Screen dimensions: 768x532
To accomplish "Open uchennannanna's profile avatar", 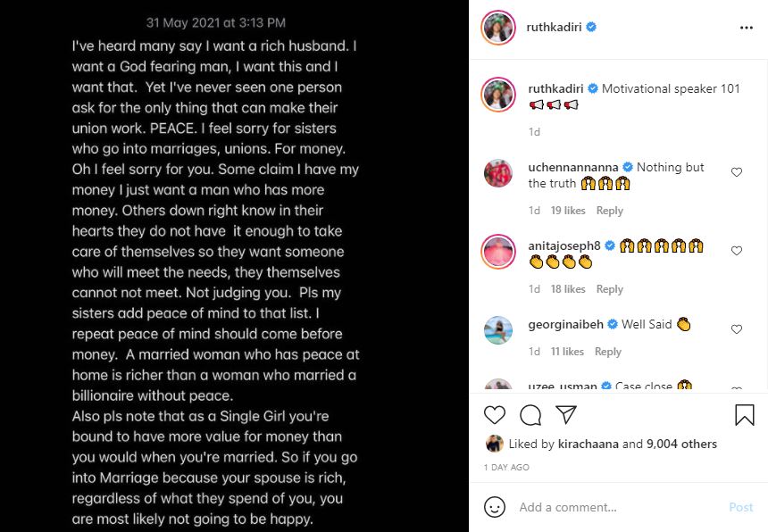I will (x=498, y=173).
